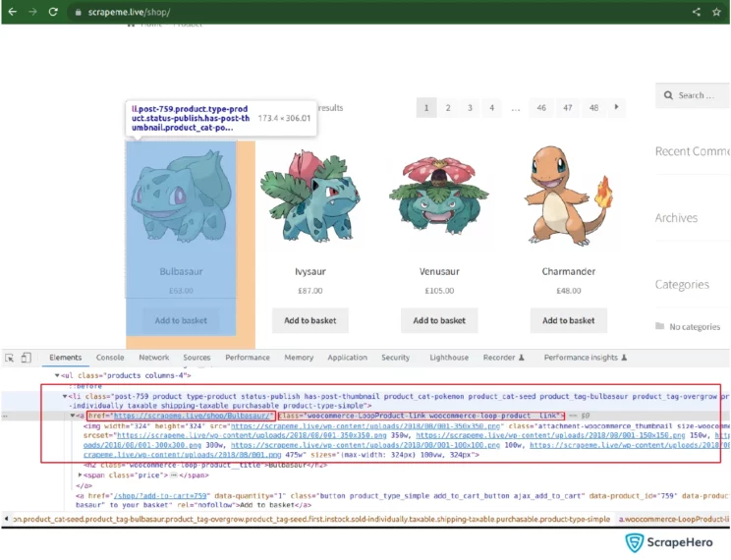Open the Bulbasaur product image
The width and height of the screenshot is (731, 560).
point(181,195)
